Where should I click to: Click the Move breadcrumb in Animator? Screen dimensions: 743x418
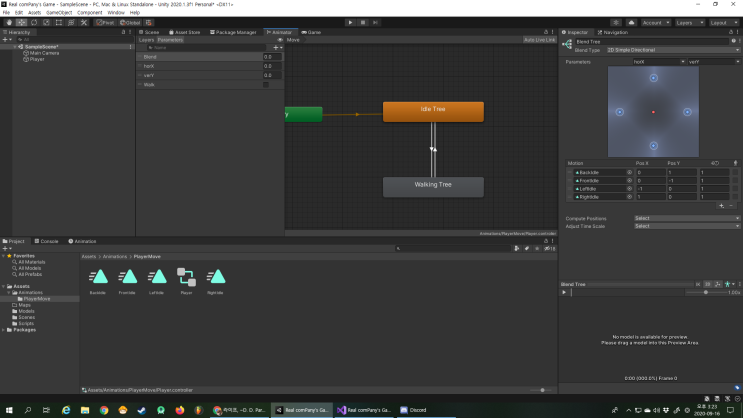coord(293,40)
